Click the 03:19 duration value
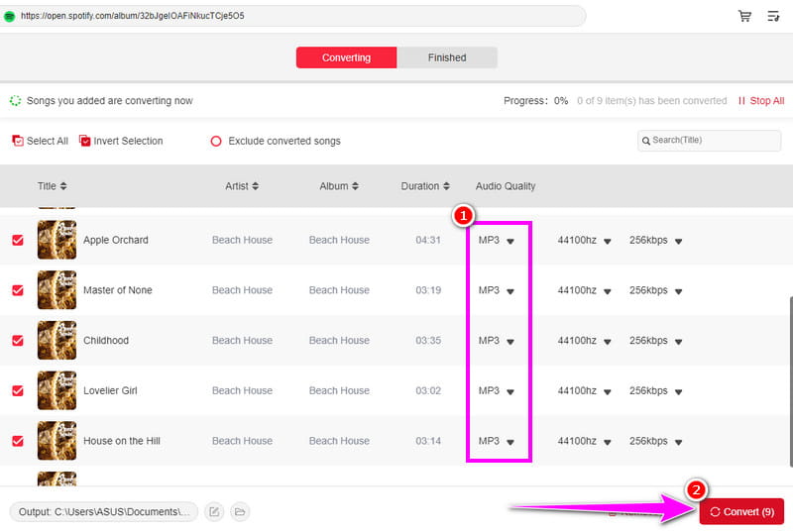Image resolution: width=793 pixels, height=532 pixels. [428, 290]
